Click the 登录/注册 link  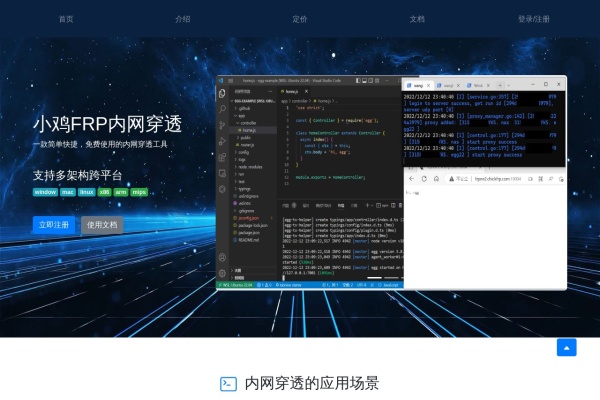(x=533, y=19)
